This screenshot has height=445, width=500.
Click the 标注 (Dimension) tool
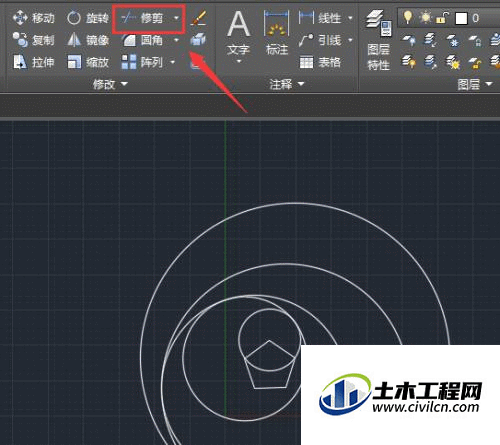[277, 33]
